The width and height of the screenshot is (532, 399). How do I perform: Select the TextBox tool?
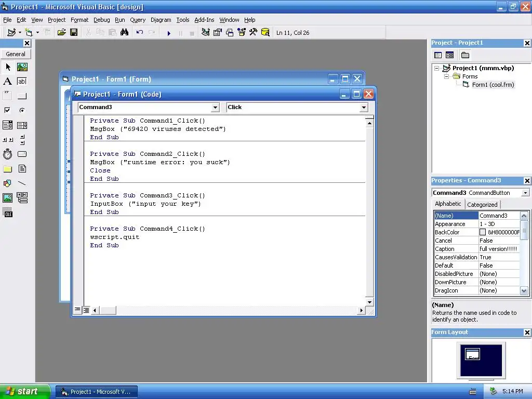coord(22,81)
